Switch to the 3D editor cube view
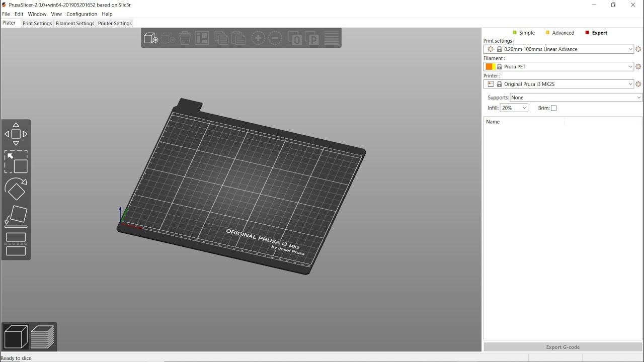 pos(16,336)
